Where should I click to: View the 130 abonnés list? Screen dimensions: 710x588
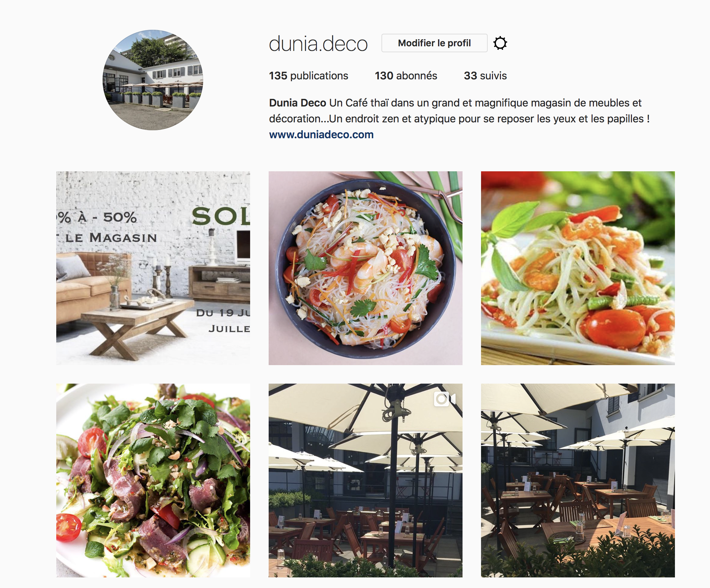click(406, 76)
